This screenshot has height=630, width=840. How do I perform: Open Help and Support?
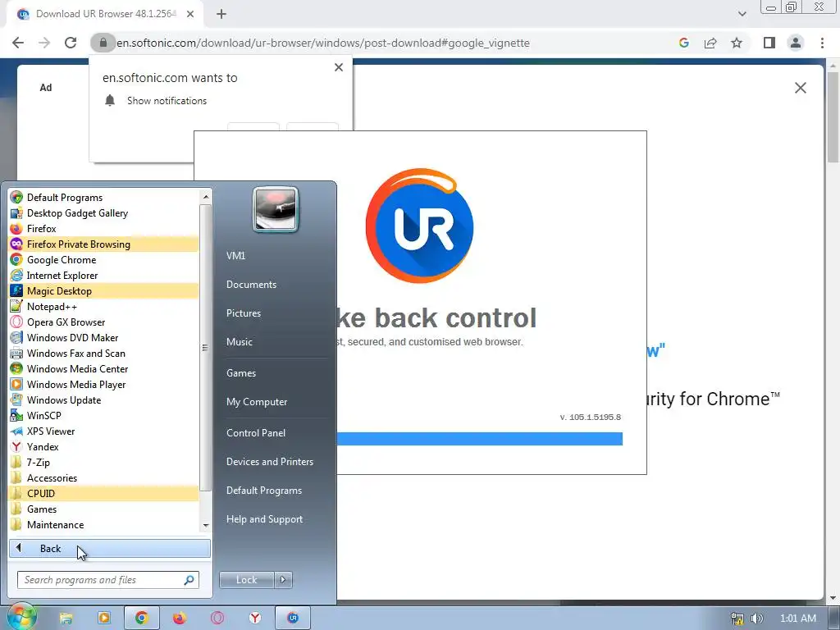(264, 519)
